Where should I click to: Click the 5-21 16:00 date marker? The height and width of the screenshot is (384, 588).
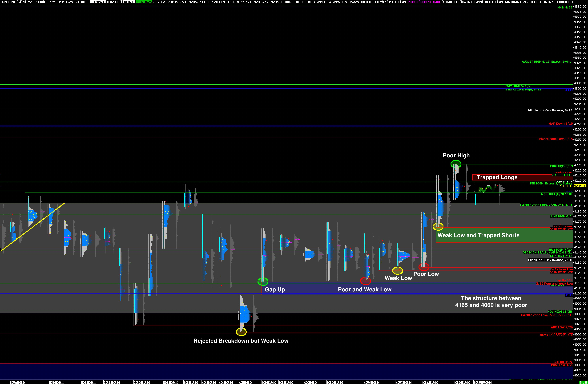point(483,382)
